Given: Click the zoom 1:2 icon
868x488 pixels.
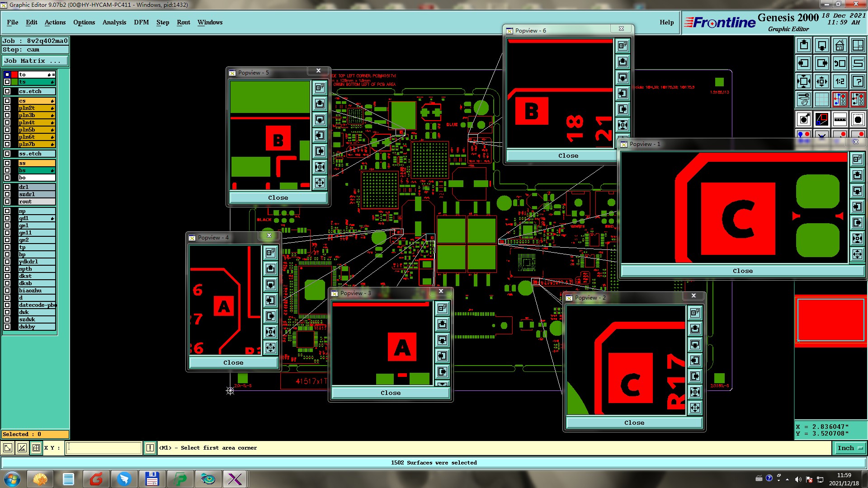Looking at the screenshot, I should click(840, 81).
